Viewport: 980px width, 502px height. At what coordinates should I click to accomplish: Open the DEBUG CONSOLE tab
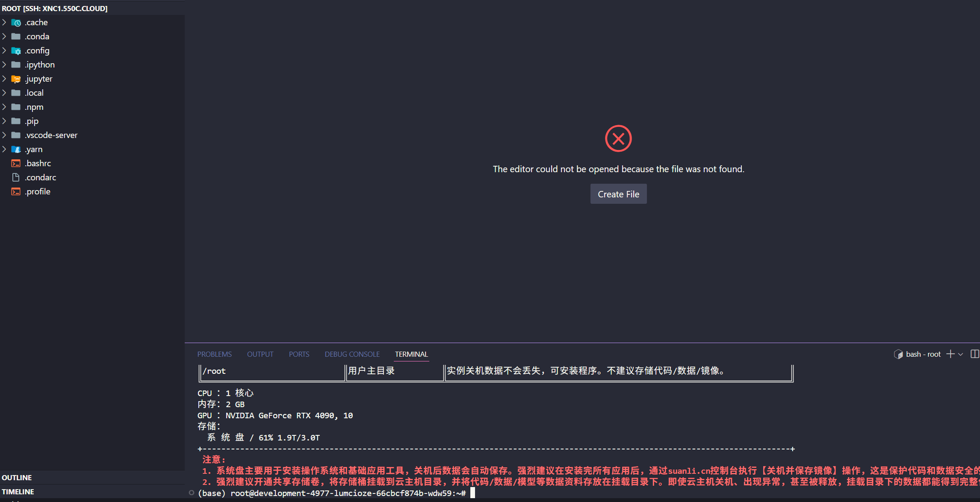352,354
